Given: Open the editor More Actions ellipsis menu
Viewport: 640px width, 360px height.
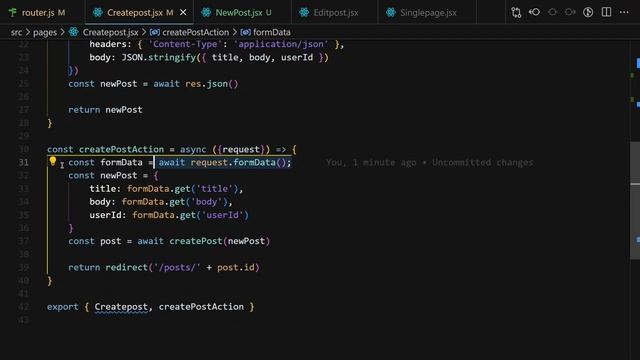Looking at the screenshot, I should [x=624, y=12].
